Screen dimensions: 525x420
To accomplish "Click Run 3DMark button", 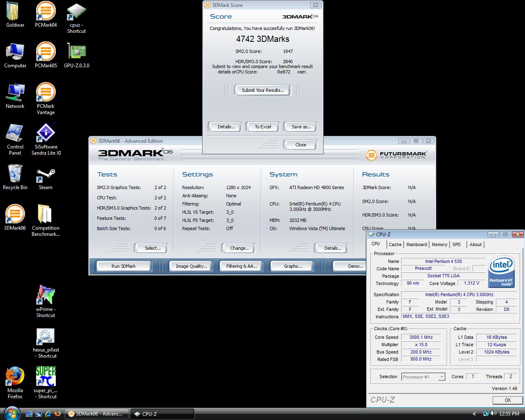I will [123, 266].
